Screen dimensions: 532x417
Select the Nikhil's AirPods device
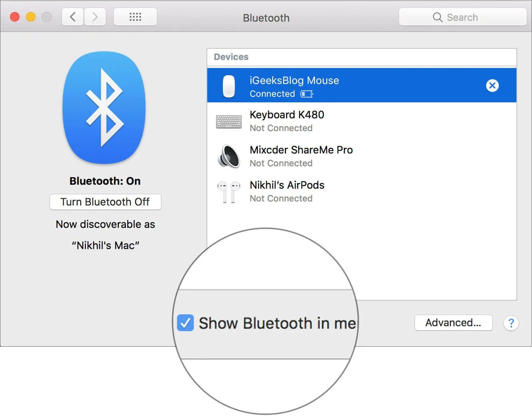point(362,192)
